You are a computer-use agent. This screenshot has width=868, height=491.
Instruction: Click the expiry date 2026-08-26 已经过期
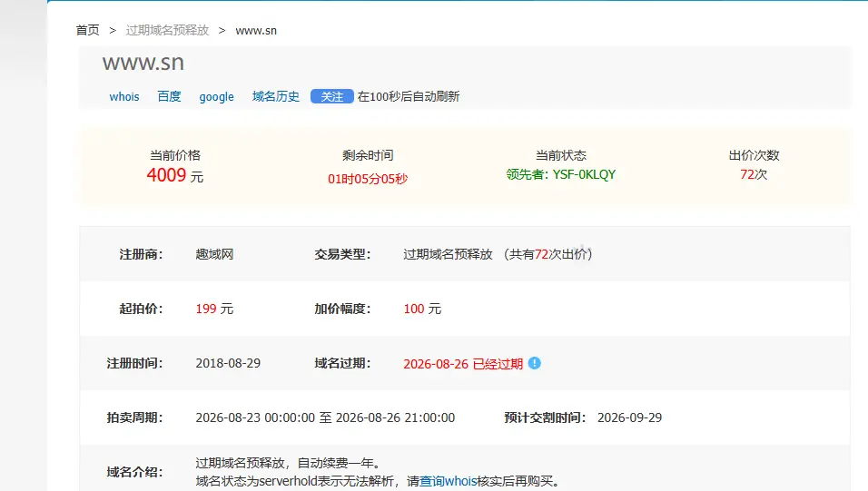[x=463, y=364]
